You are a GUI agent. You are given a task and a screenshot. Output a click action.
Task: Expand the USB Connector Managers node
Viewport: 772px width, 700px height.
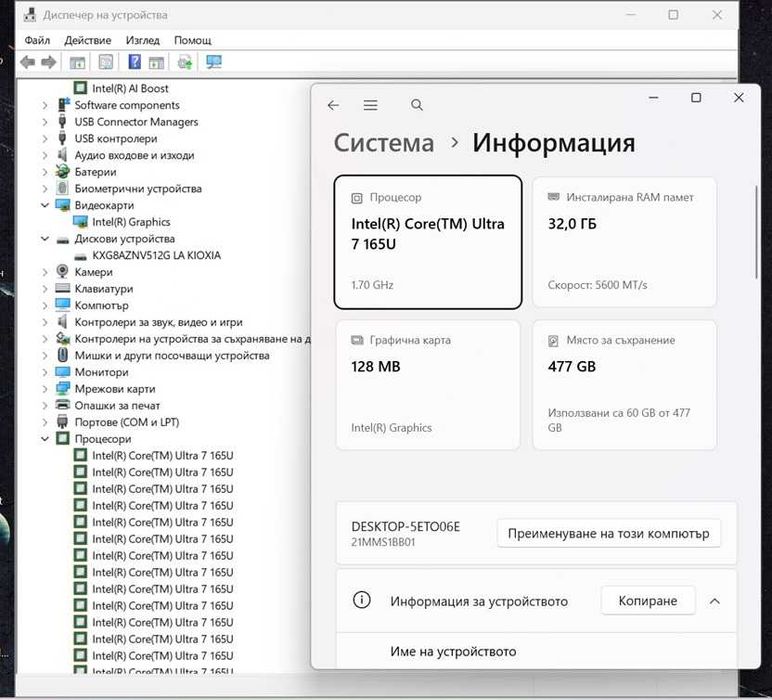coord(45,122)
